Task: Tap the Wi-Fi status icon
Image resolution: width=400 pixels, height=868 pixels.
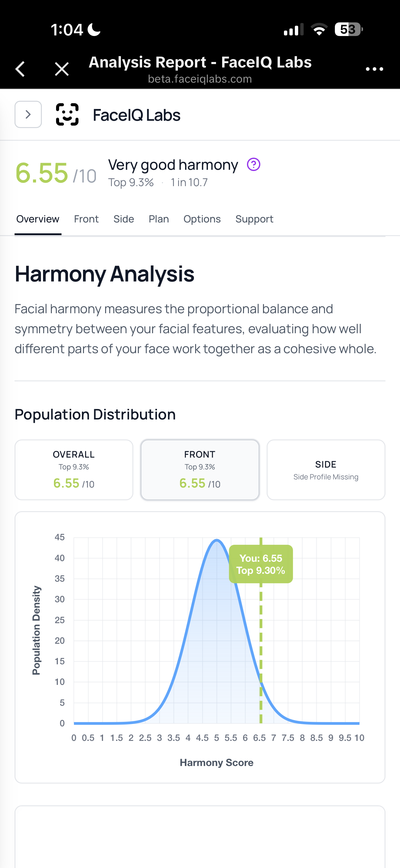Action: pos(319,30)
